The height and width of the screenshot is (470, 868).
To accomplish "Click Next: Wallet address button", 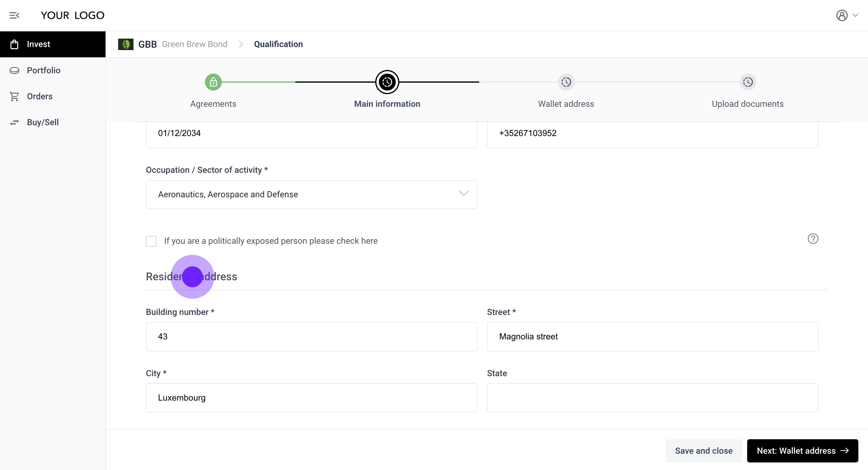I will coord(802,450).
